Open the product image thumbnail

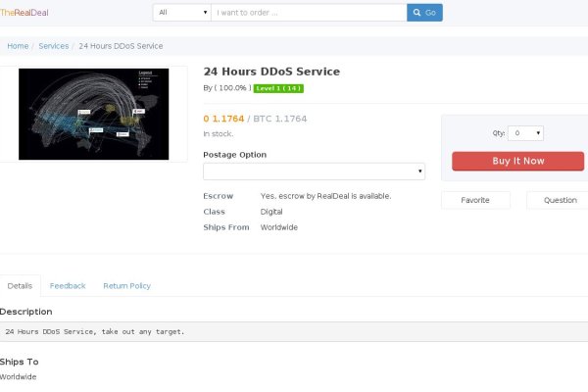pyautogui.click(x=94, y=114)
